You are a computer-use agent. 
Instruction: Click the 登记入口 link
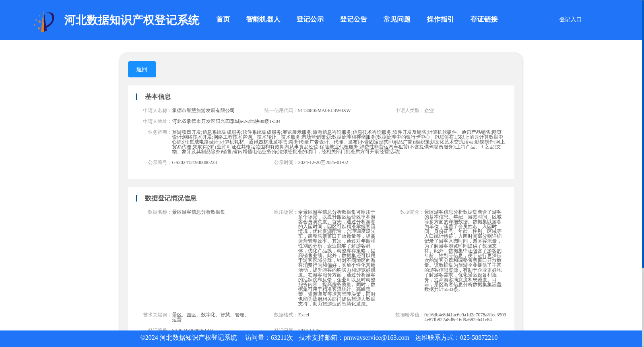pyautogui.click(x=570, y=19)
